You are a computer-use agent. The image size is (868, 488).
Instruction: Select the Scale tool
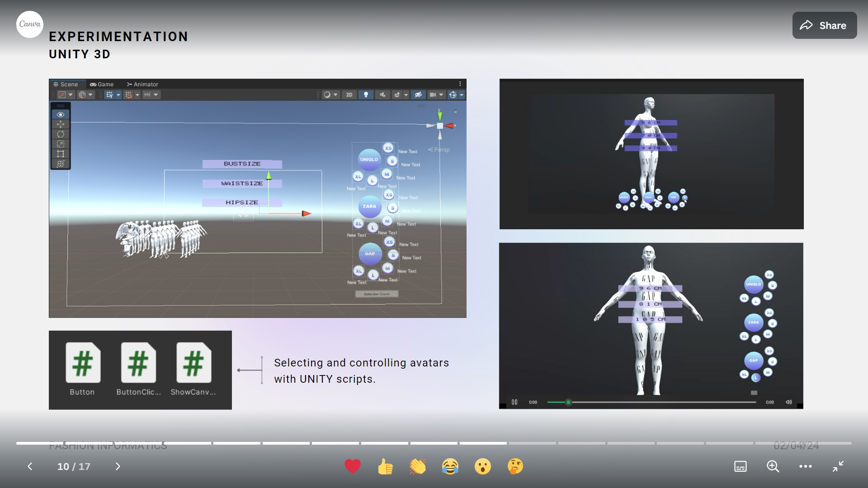[x=61, y=144]
